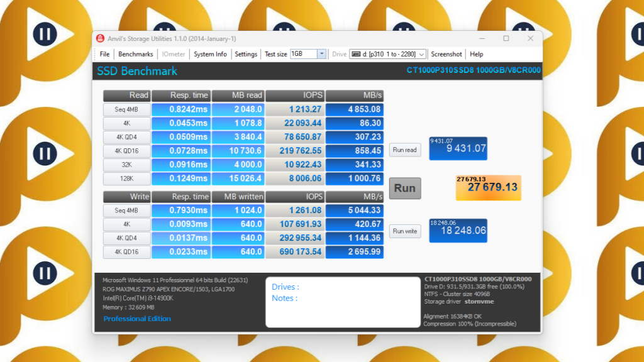Click the Read column header

126,96
